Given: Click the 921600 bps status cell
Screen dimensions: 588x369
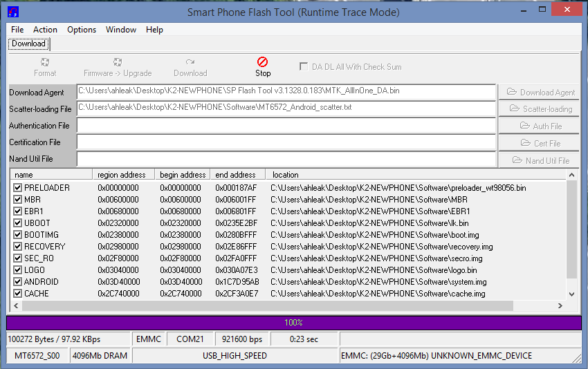Looking at the screenshot, I should [x=242, y=339].
